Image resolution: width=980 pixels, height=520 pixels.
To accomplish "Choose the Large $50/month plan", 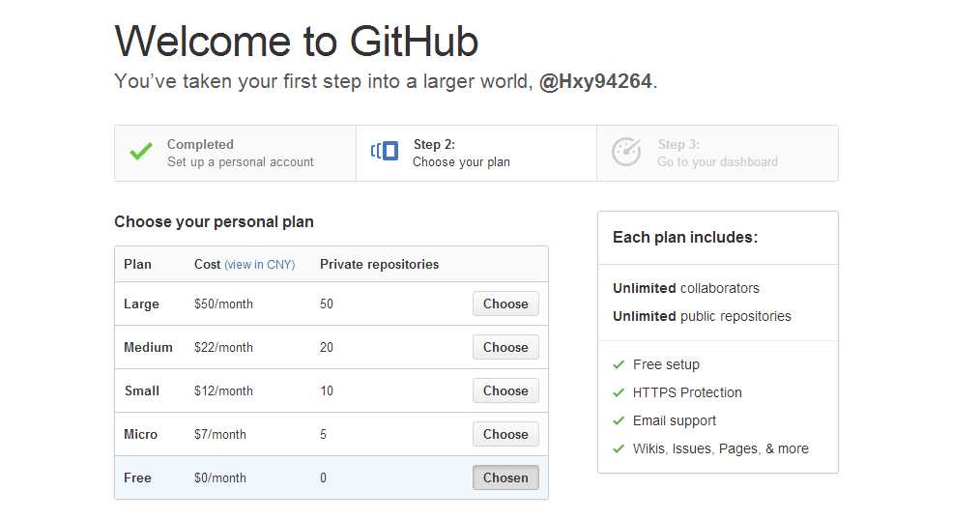I will click(x=505, y=303).
